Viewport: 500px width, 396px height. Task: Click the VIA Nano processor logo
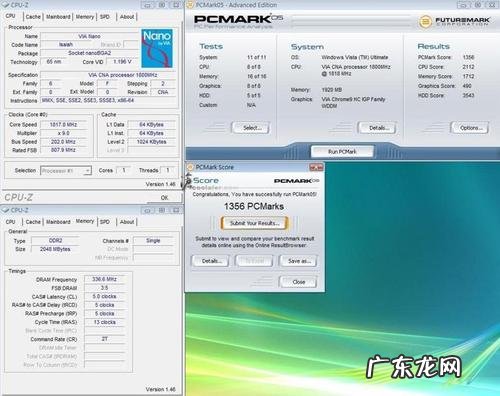(157, 49)
